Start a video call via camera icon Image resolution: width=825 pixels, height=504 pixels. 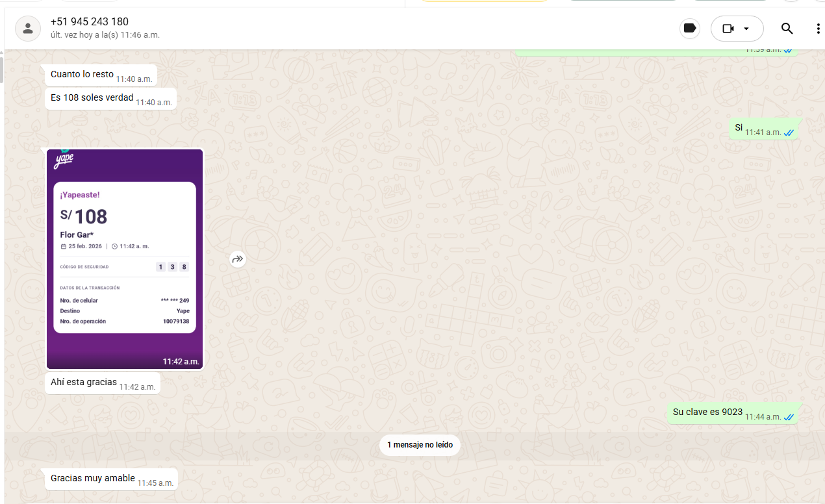tap(728, 29)
